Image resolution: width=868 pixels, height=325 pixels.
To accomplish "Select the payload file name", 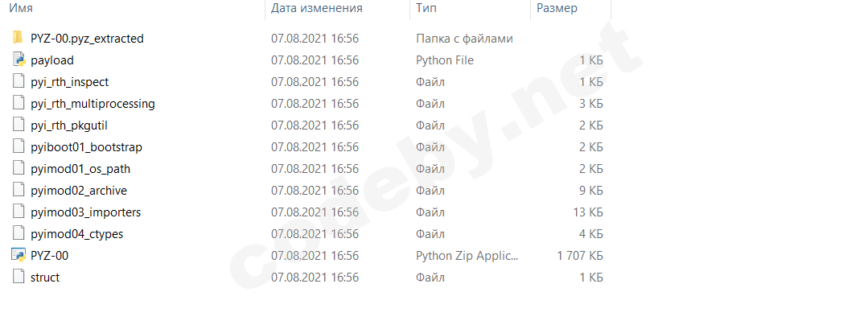I will pyautogui.click(x=52, y=60).
